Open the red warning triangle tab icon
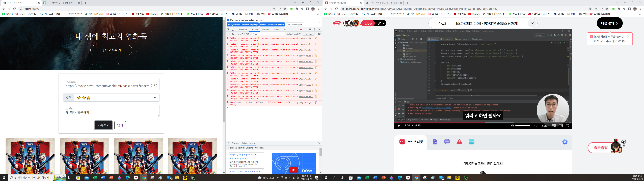 click(459, 142)
